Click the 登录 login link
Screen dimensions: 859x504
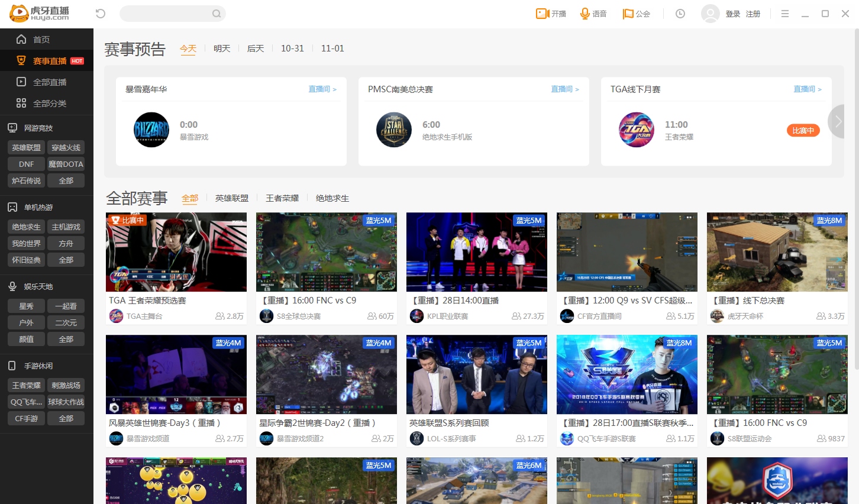click(x=733, y=14)
